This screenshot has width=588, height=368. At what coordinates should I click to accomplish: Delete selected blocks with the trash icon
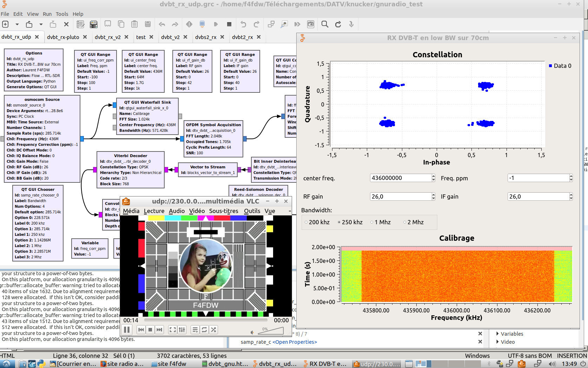[x=148, y=24]
